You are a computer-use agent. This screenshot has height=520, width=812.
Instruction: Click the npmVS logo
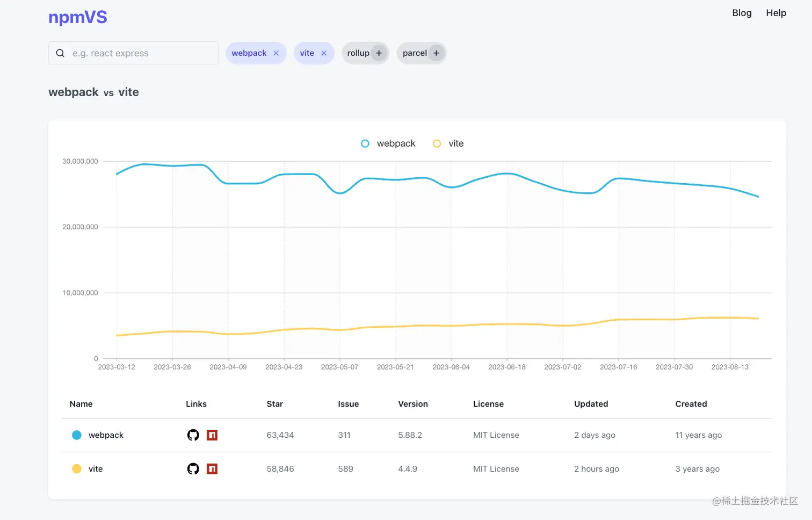pos(78,17)
